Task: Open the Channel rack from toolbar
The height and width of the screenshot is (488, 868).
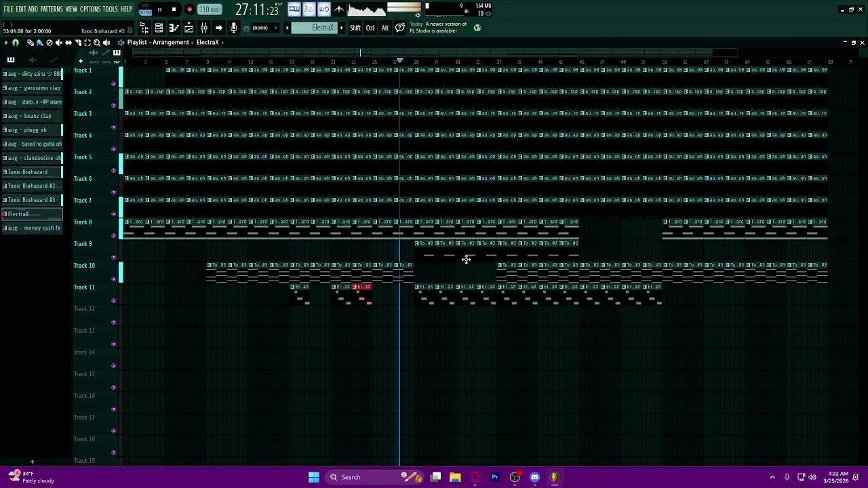Action: [x=159, y=28]
